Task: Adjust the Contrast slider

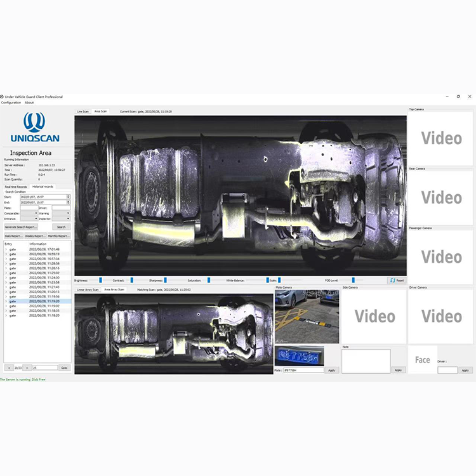Action: coord(132,280)
